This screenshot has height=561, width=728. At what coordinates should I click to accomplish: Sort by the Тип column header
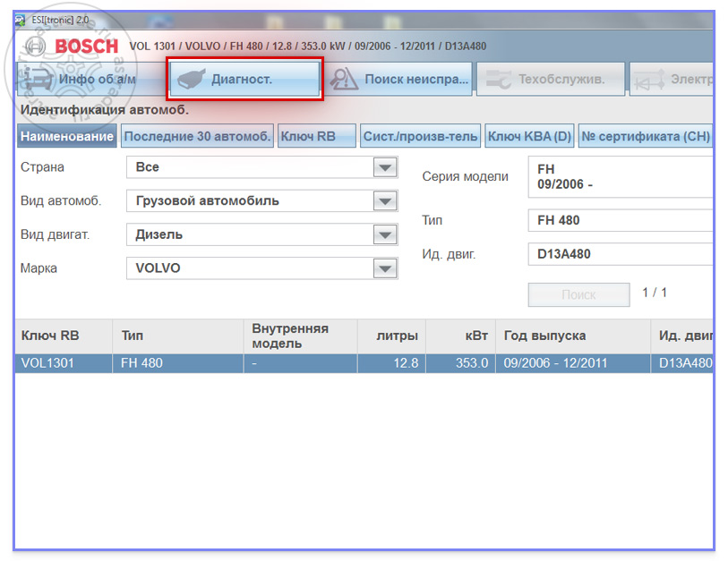[178, 336]
